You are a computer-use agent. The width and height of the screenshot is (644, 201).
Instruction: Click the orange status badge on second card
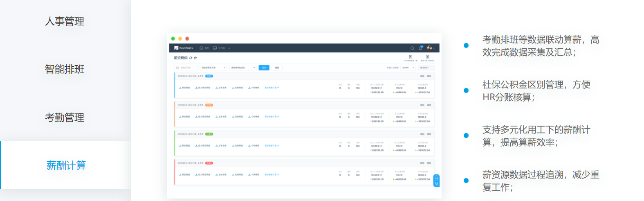coord(209,105)
